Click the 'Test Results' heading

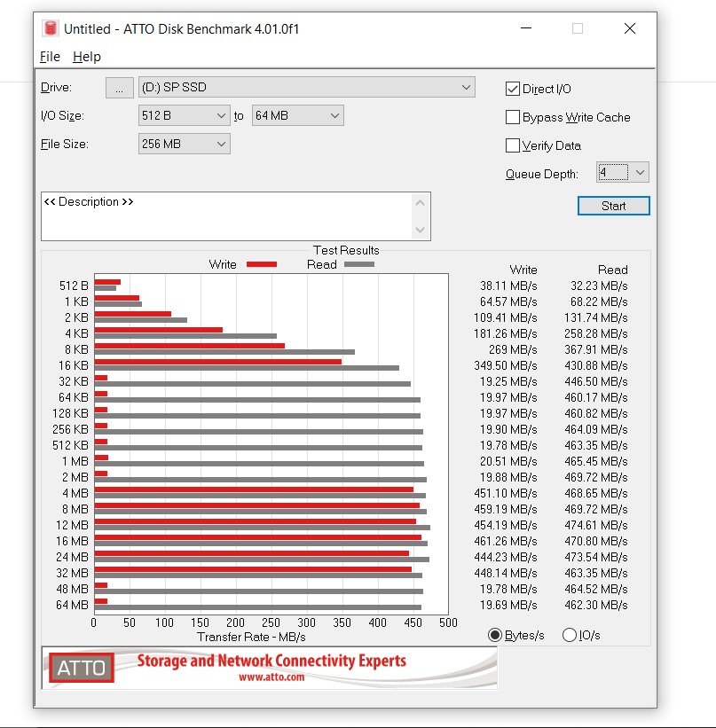tap(346, 250)
